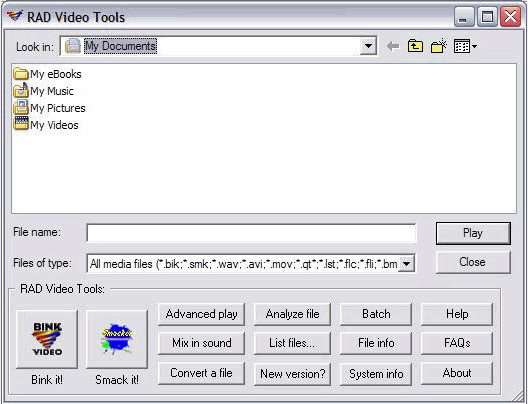The width and height of the screenshot is (528, 404).
Task: Maximize the RAD Video Tools window
Action: [487, 17]
